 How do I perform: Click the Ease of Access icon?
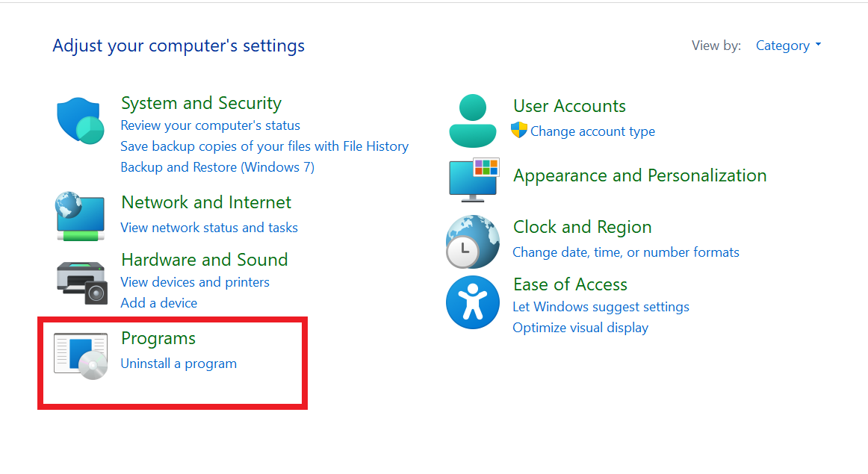coord(472,302)
